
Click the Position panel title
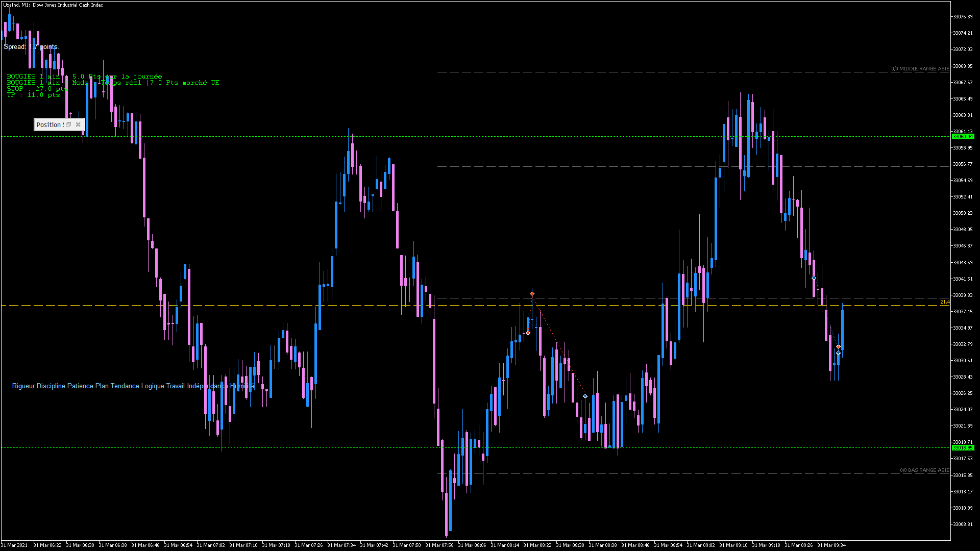coord(49,124)
